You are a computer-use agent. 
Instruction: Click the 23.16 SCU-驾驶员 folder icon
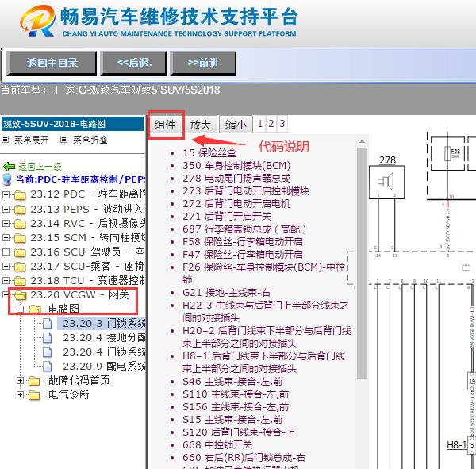click(20, 252)
